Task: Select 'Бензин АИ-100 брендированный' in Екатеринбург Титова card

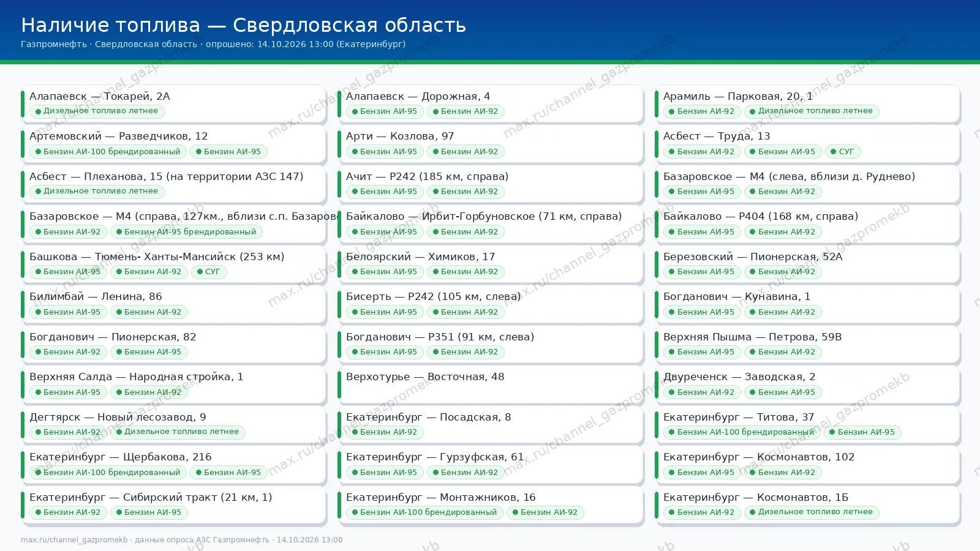Action: 742,432
